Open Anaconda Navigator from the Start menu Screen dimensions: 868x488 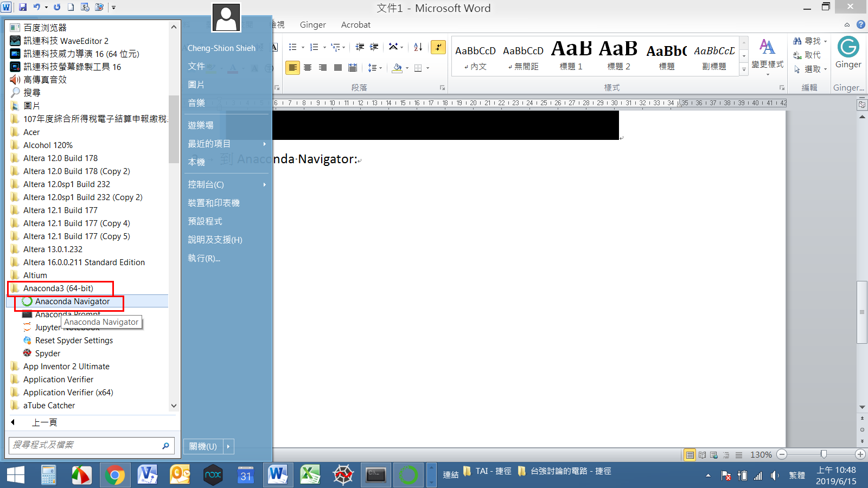pos(72,301)
